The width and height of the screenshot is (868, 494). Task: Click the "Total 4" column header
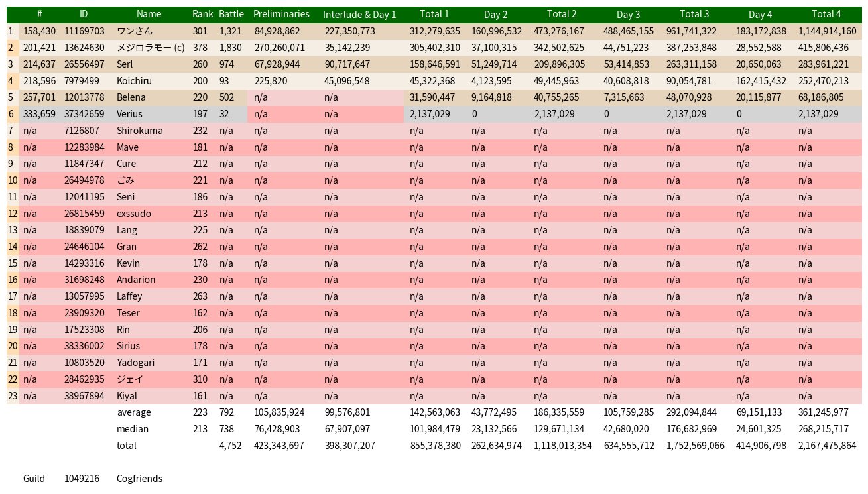[x=826, y=14]
